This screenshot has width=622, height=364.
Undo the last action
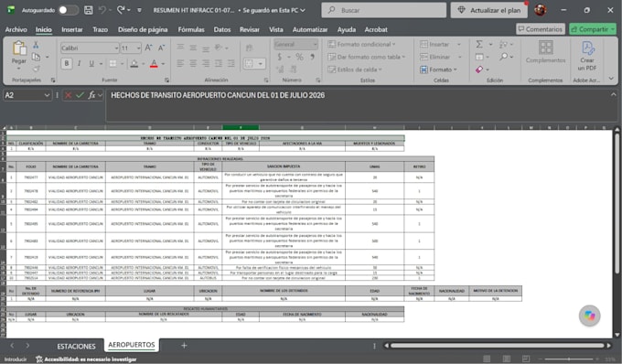coord(102,10)
